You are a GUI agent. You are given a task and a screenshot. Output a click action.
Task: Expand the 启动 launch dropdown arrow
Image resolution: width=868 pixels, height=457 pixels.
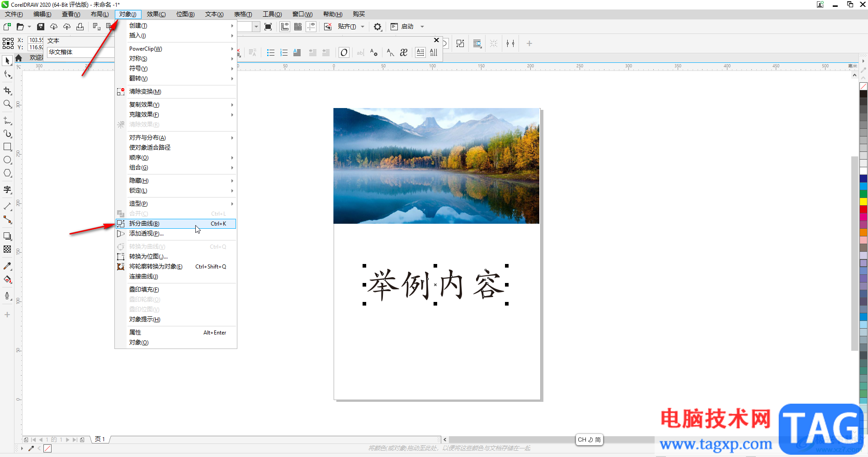coord(422,27)
